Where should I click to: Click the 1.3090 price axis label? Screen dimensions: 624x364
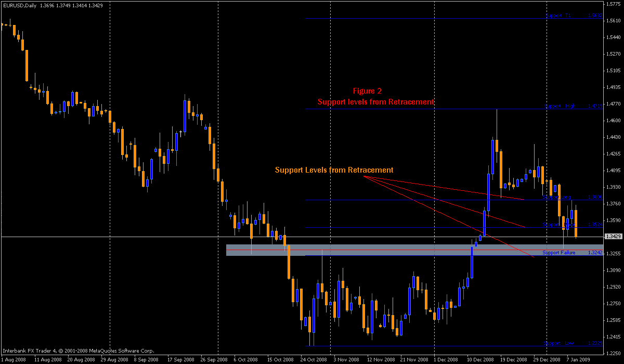[x=614, y=270]
